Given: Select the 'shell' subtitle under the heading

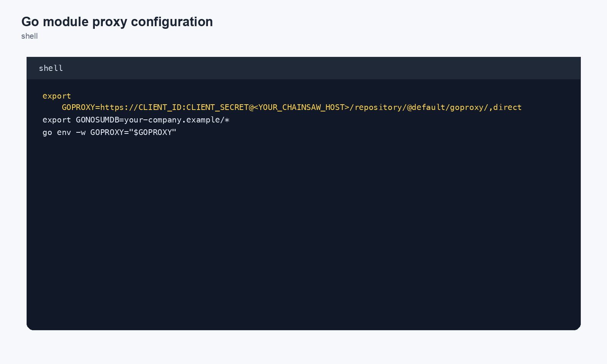Looking at the screenshot, I should (x=30, y=36).
